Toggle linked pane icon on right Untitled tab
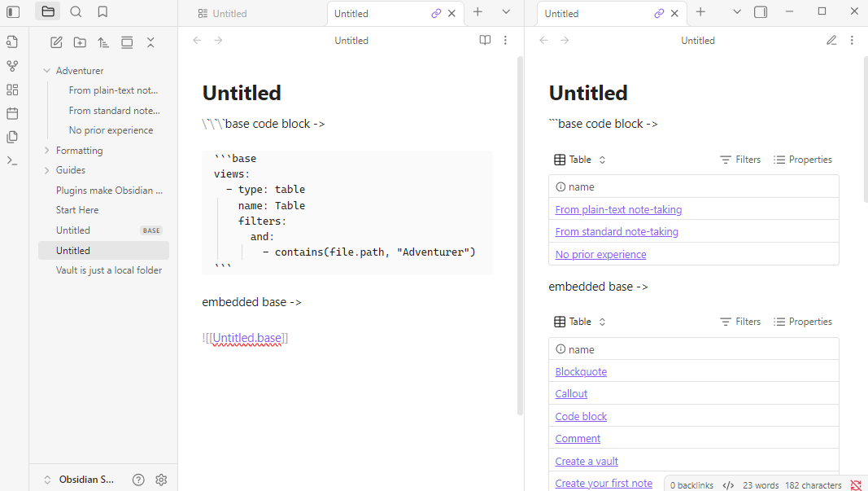 click(x=659, y=13)
